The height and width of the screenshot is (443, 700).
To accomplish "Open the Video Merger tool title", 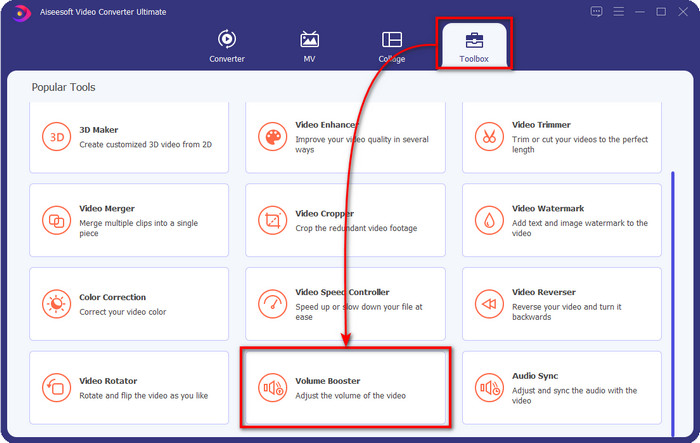I will (x=107, y=209).
